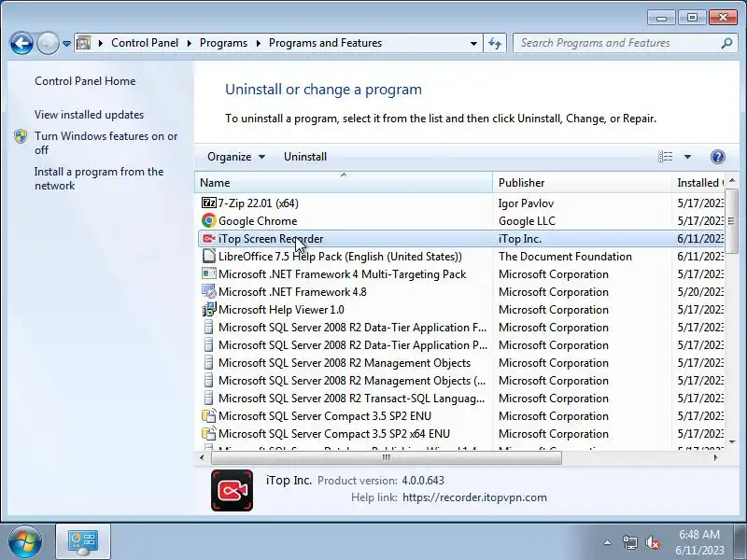Click the recorder.itopvpn.com help link
This screenshot has height=560, width=747.
point(474,497)
